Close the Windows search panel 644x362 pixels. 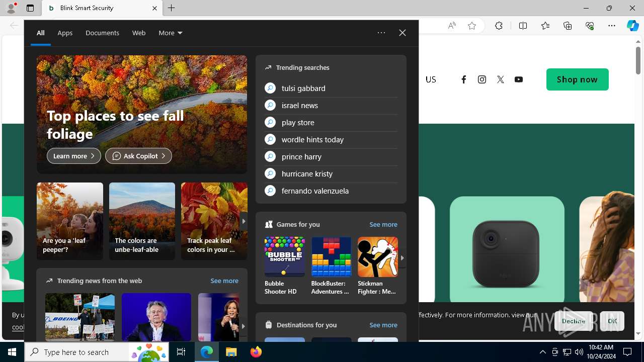click(403, 33)
